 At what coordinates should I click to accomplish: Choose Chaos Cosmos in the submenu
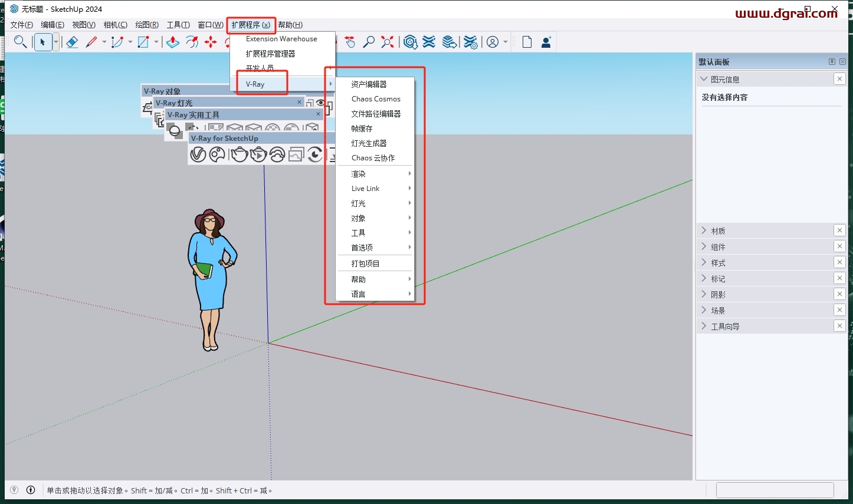coord(375,99)
